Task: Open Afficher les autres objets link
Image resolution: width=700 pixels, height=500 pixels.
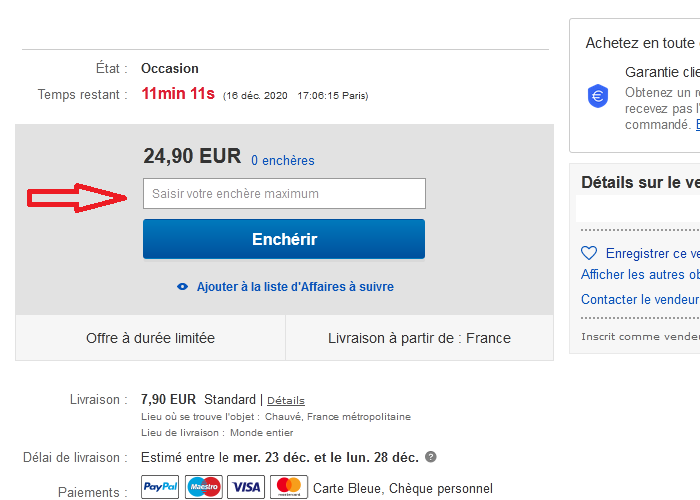Action: [x=640, y=274]
